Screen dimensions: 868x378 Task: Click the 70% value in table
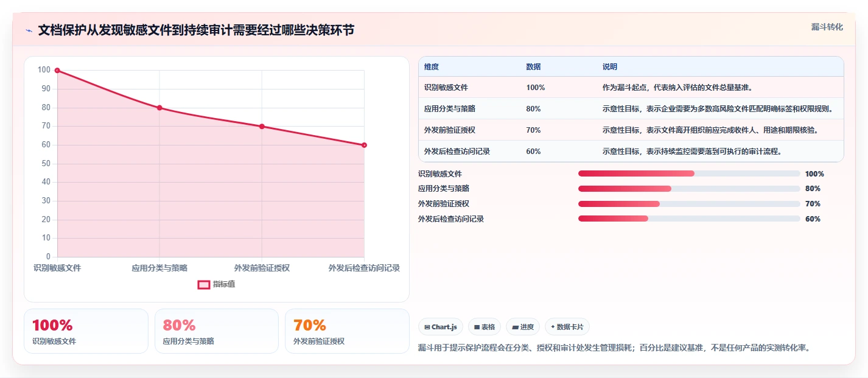[x=533, y=130]
